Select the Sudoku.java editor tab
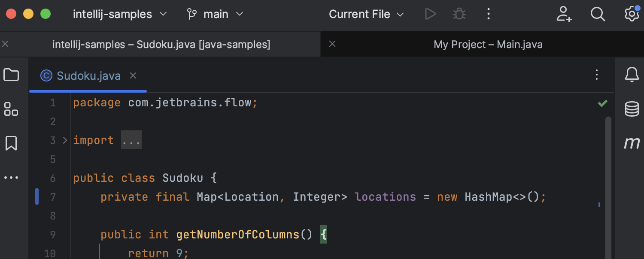 [88, 76]
